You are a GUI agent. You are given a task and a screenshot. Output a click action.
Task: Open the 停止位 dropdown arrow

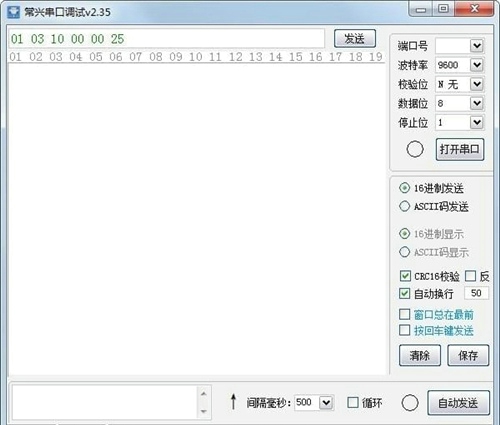477,122
